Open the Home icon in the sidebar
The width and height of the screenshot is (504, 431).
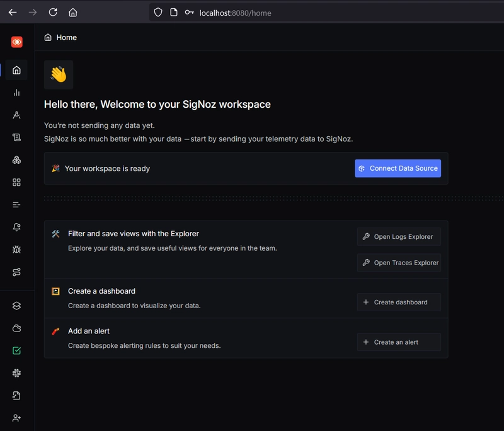17,70
